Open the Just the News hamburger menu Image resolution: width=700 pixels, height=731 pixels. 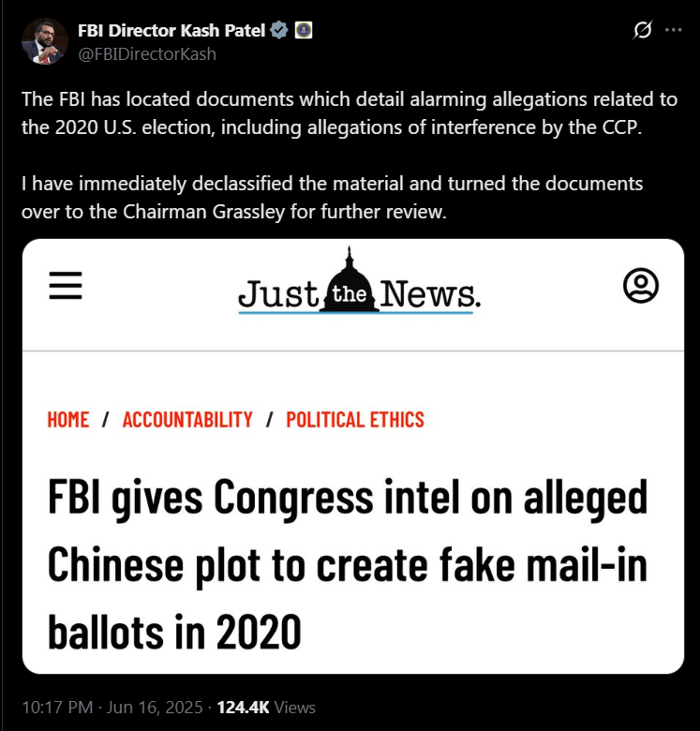[66, 285]
